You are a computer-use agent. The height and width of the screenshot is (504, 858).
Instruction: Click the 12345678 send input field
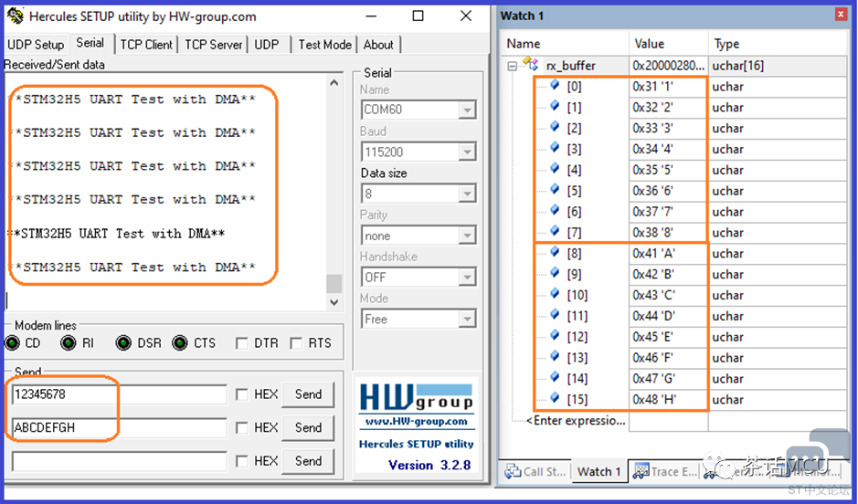click(x=120, y=394)
